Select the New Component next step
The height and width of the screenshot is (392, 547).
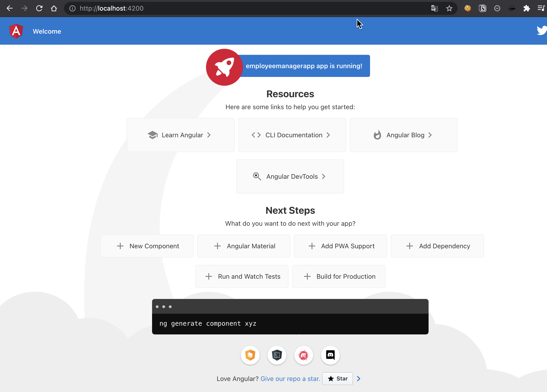tap(147, 246)
